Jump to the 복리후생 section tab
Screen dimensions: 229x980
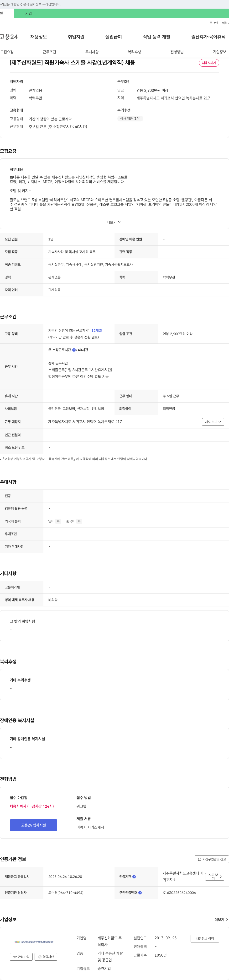coord(135,52)
